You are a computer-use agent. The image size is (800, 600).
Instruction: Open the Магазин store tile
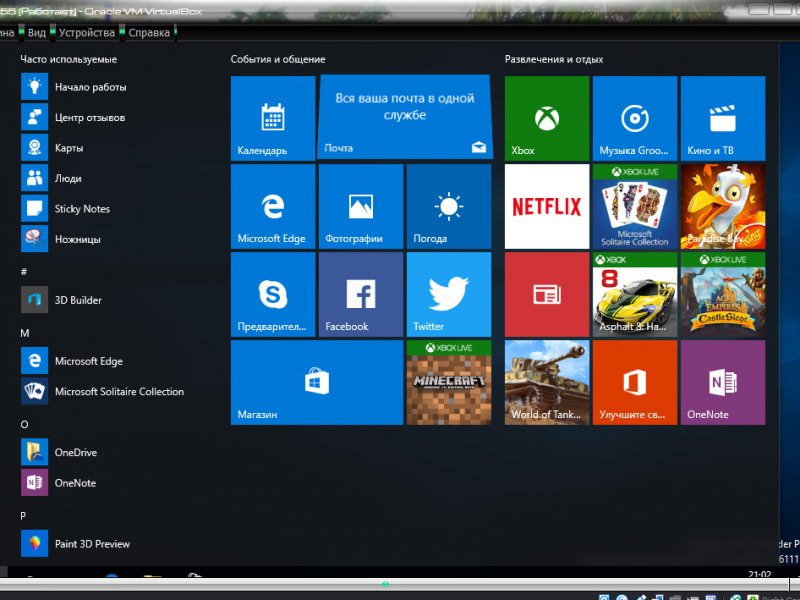[317, 383]
